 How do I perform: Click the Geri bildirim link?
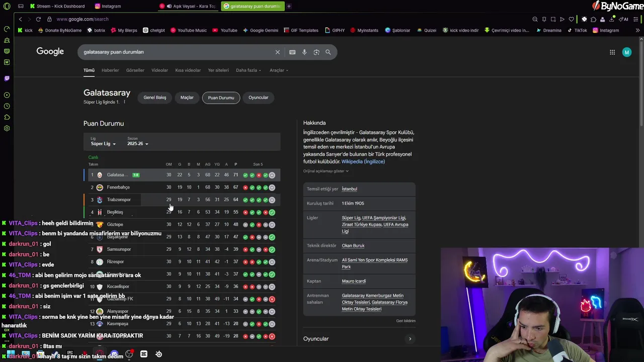click(406, 321)
